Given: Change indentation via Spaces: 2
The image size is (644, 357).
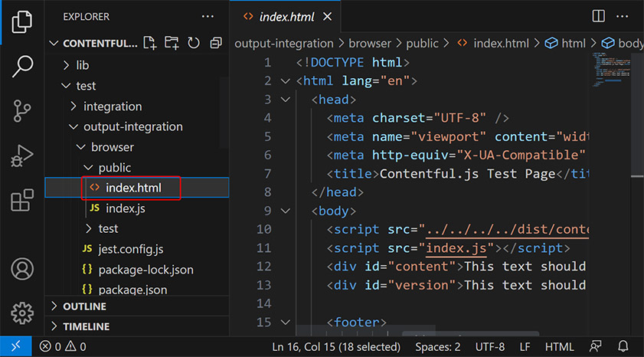Looking at the screenshot, I should (x=437, y=347).
